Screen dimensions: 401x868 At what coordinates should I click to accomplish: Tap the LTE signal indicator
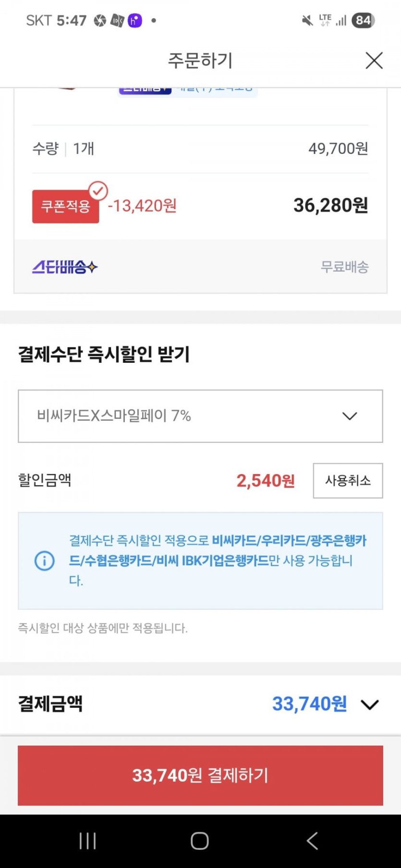tap(326, 20)
